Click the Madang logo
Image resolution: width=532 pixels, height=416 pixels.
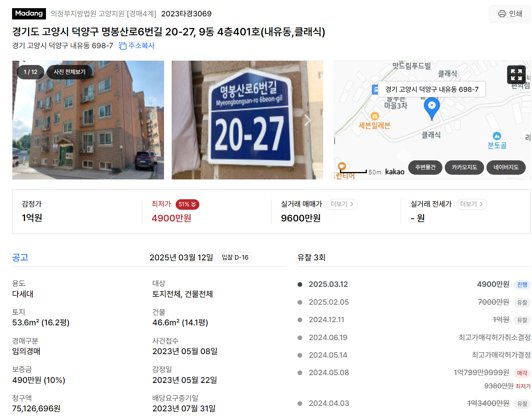tap(29, 14)
